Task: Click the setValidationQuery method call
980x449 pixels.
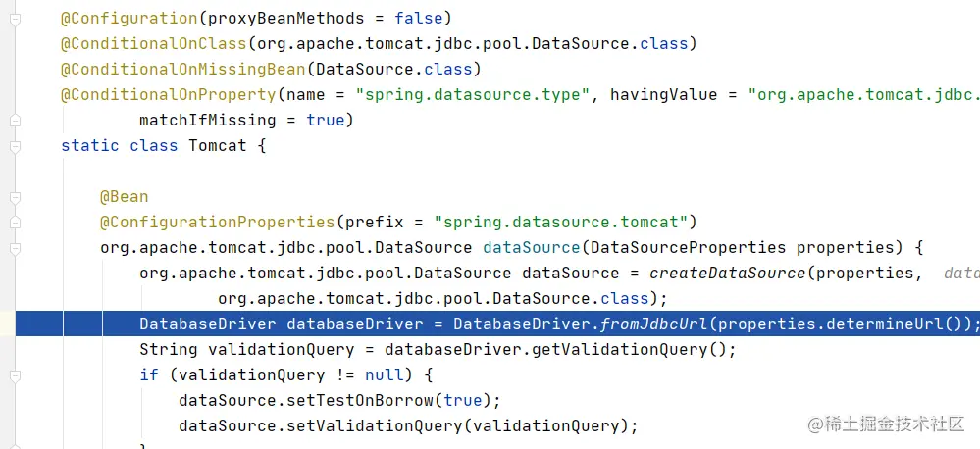Action: click(x=374, y=425)
